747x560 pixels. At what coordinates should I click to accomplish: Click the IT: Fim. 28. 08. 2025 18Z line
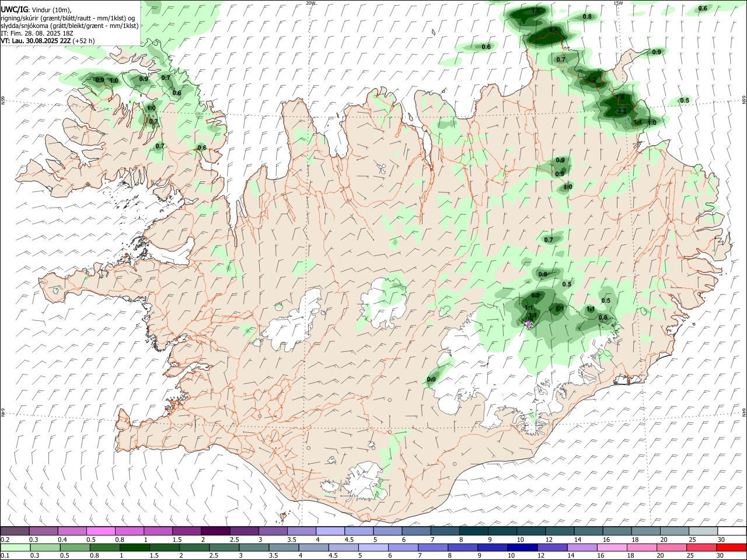37,33
